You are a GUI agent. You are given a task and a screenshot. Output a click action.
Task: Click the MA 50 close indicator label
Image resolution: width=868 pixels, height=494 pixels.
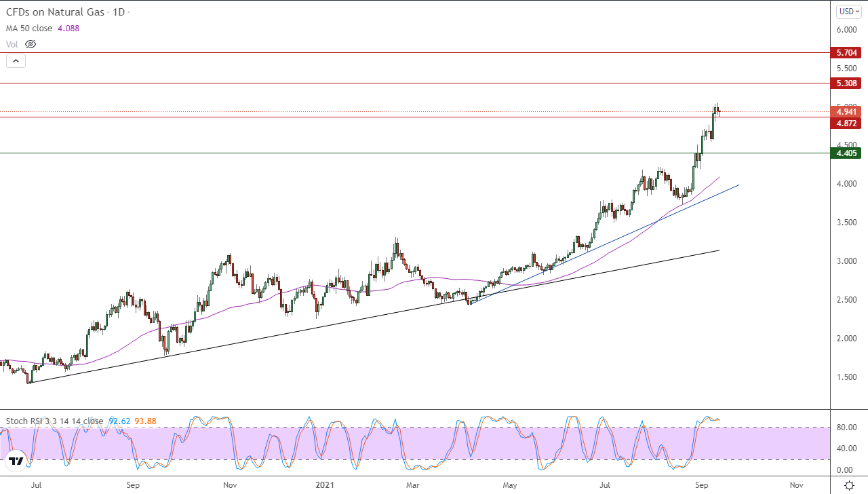(x=29, y=28)
